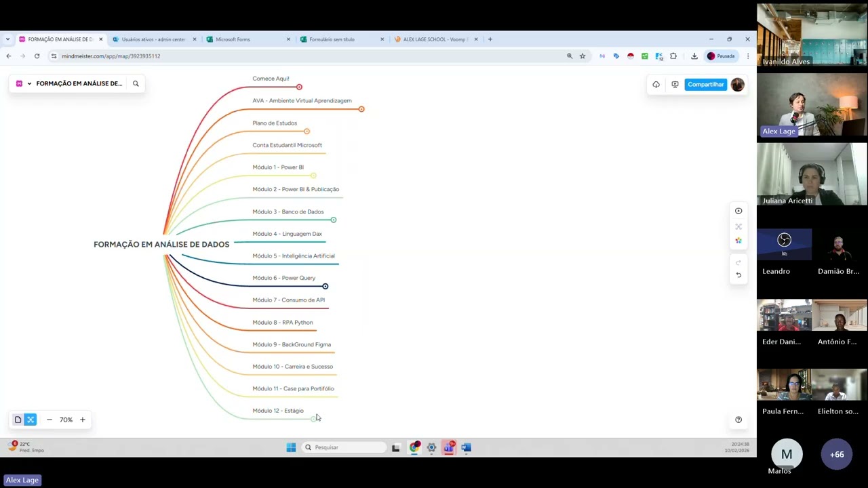868x488 pixels.
Task: Expand the Módulo 6 - Power Query node
Action: pos(325,286)
